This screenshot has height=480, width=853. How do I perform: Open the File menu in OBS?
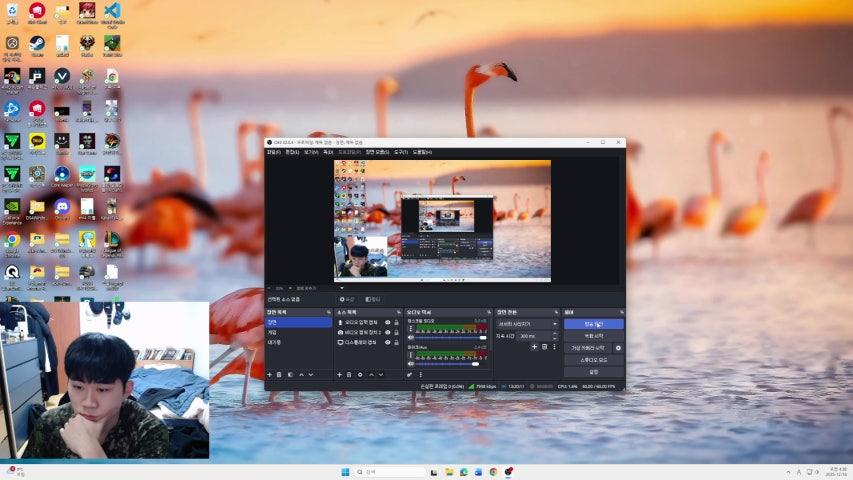point(273,152)
